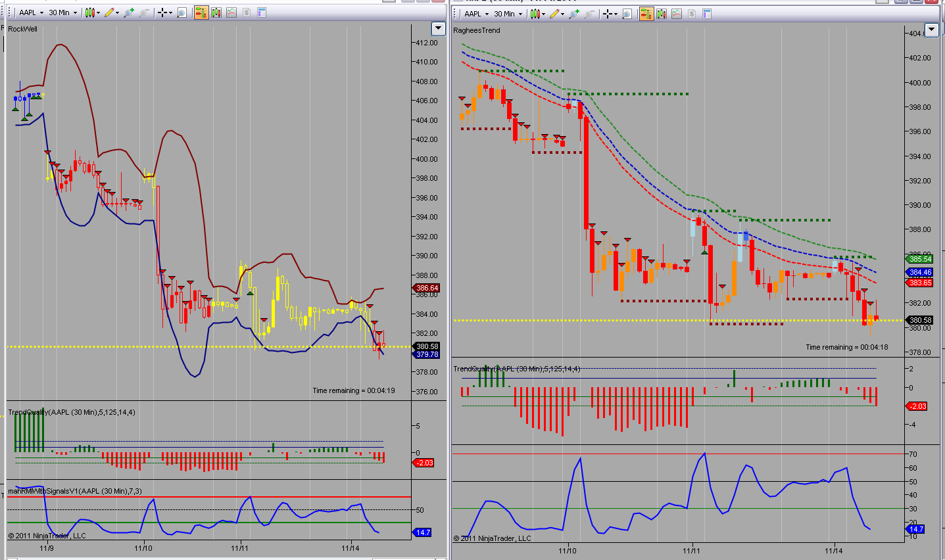The height and width of the screenshot is (560, 945).
Task: Open chart Properties in the RagheesTrend chart toolbar
Action: 707,14
